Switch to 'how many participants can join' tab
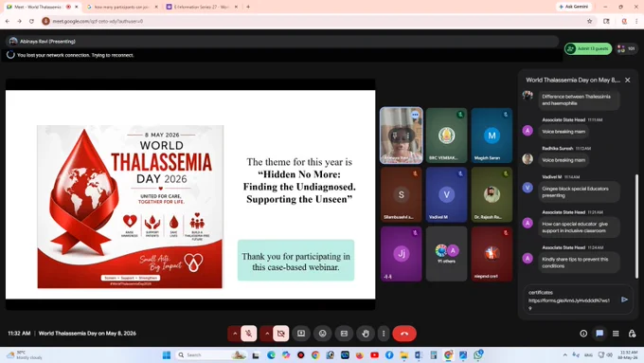Screen dimensions: 644x363 tap(121, 7)
